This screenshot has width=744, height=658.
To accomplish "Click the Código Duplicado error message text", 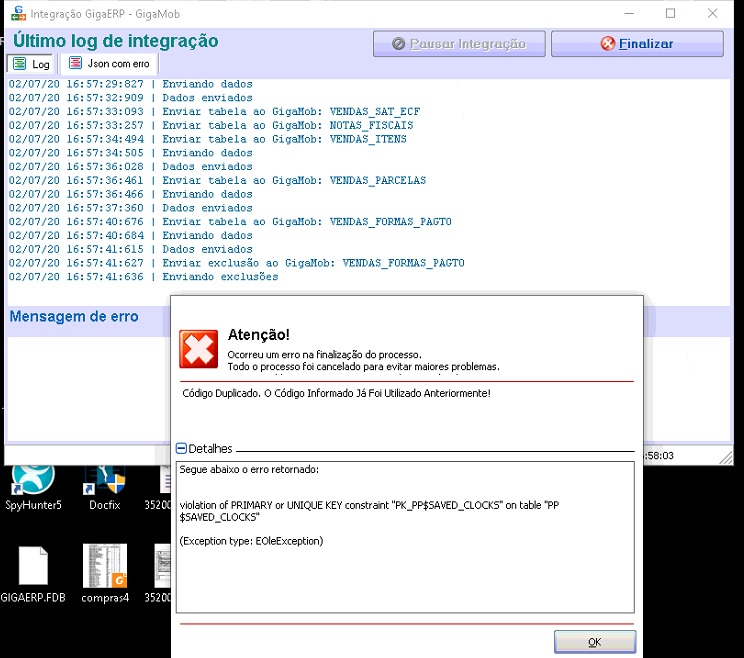I will pyautogui.click(x=336, y=394).
